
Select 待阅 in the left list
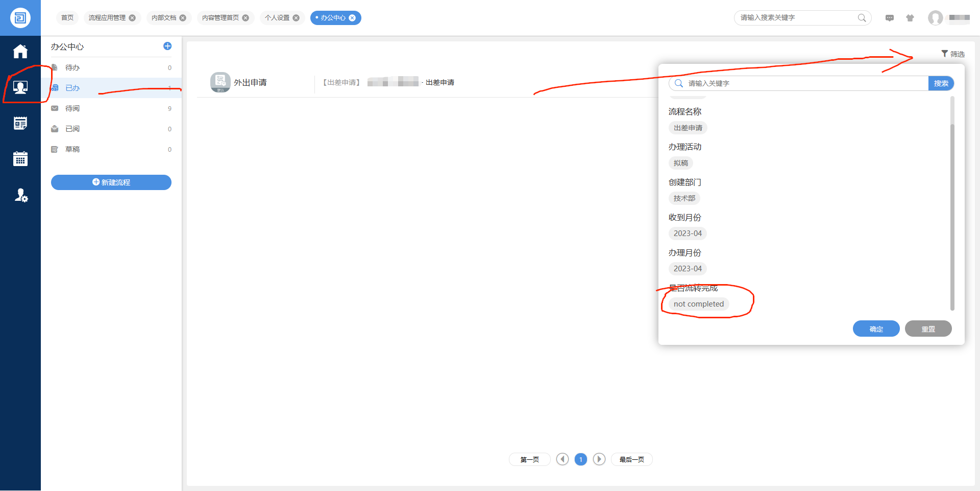(x=111, y=108)
